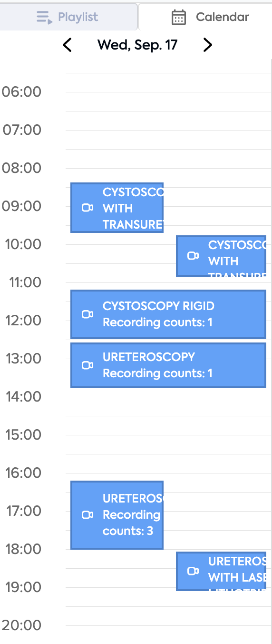
Task: Open the 09:00 Cystoscopy with Transurethral event
Action: click(x=117, y=208)
